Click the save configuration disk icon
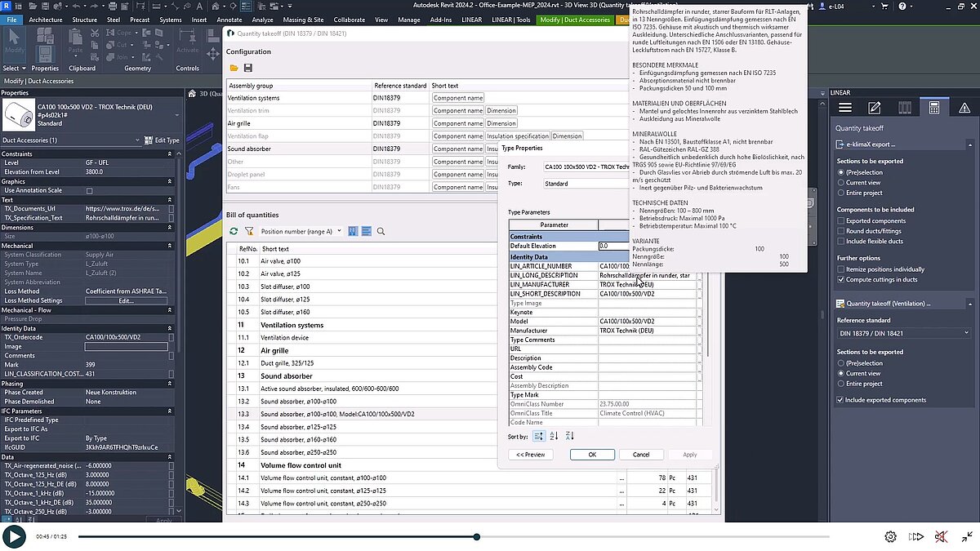The image size is (980, 551). point(247,68)
